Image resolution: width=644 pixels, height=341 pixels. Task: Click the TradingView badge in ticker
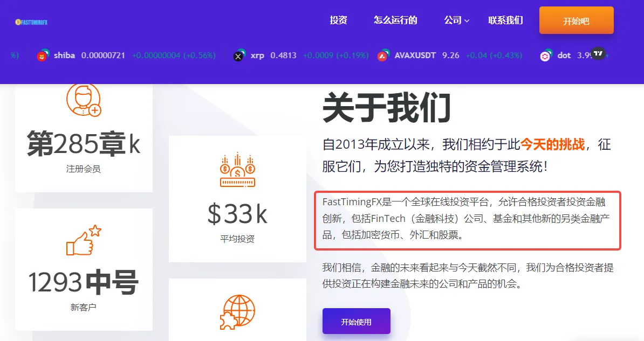click(x=598, y=53)
